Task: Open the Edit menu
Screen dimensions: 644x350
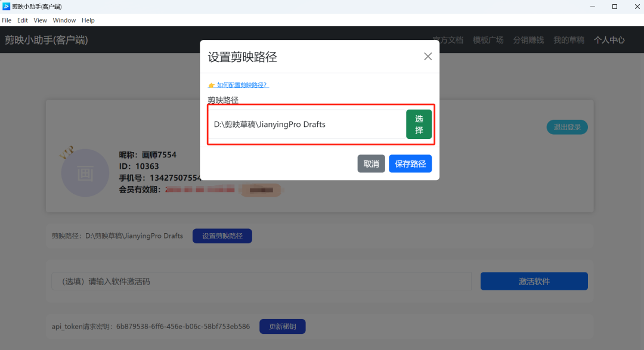Action: tap(22, 20)
